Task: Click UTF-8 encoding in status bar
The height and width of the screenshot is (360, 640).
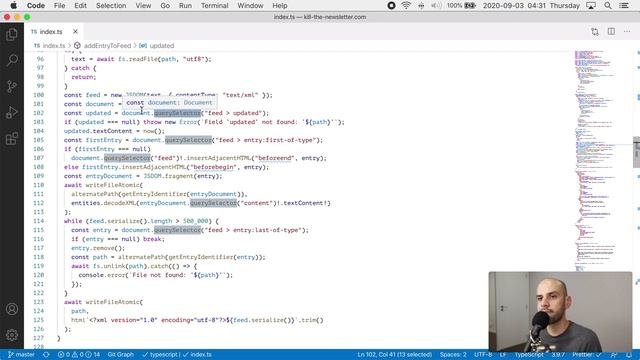Action: tap(483, 355)
